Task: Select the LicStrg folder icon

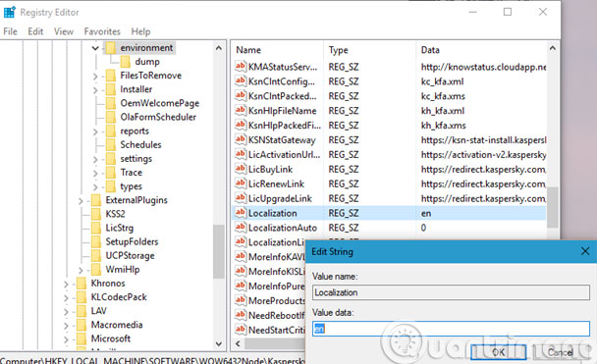Action: (96, 228)
